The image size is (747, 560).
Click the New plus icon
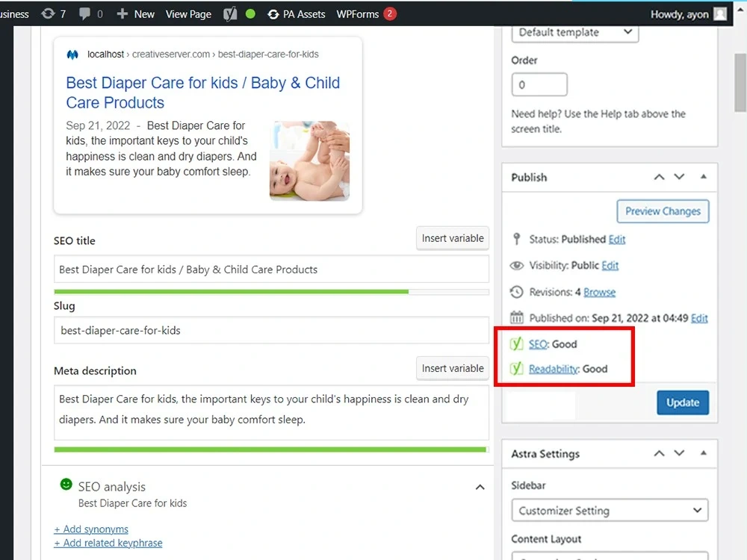click(122, 13)
